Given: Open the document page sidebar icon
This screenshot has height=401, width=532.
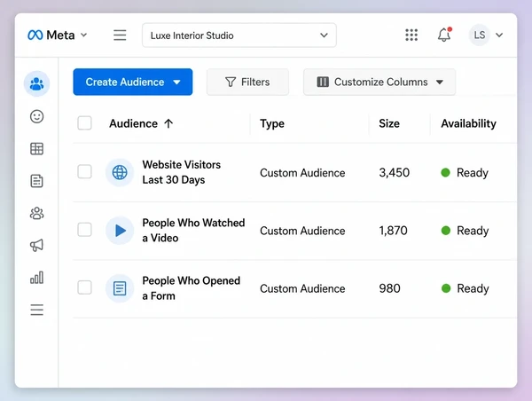Looking at the screenshot, I should click(x=36, y=181).
